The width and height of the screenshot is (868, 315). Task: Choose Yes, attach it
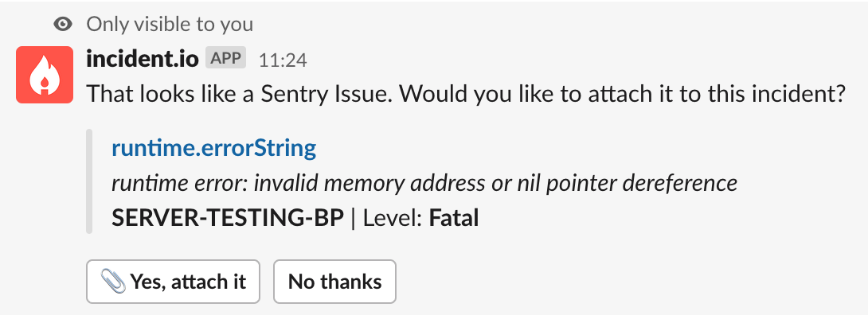[174, 282]
